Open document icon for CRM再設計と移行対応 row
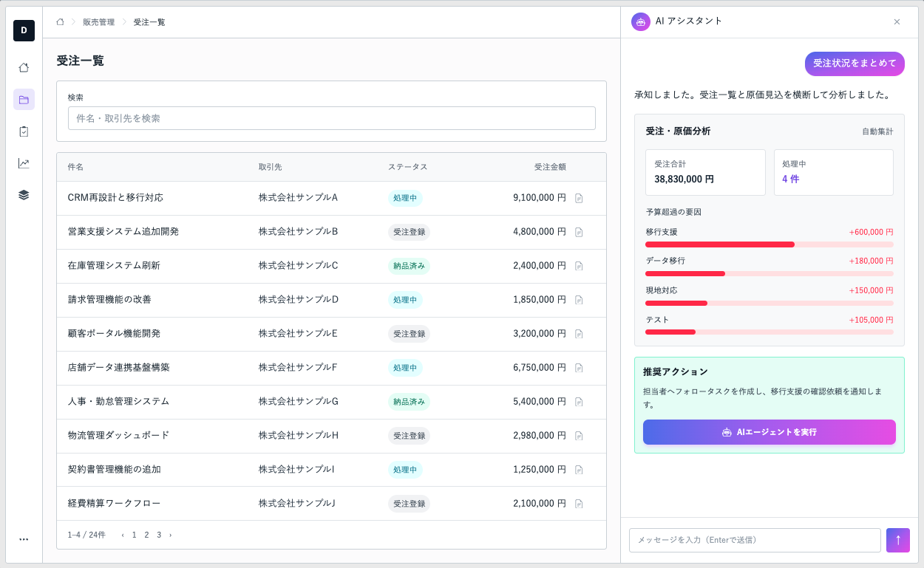Screen dimensions: 924x568 click(579, 198)
